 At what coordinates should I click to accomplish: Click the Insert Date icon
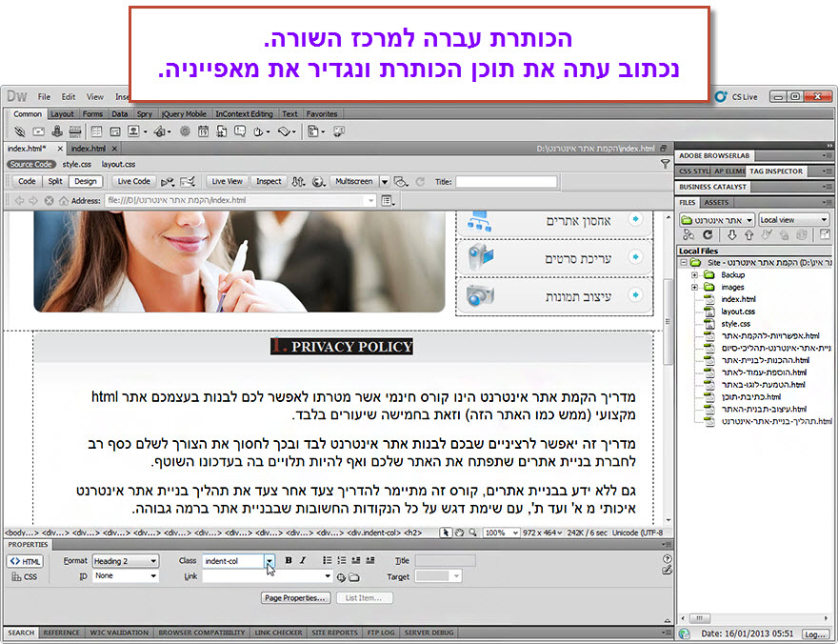[202, 130]
